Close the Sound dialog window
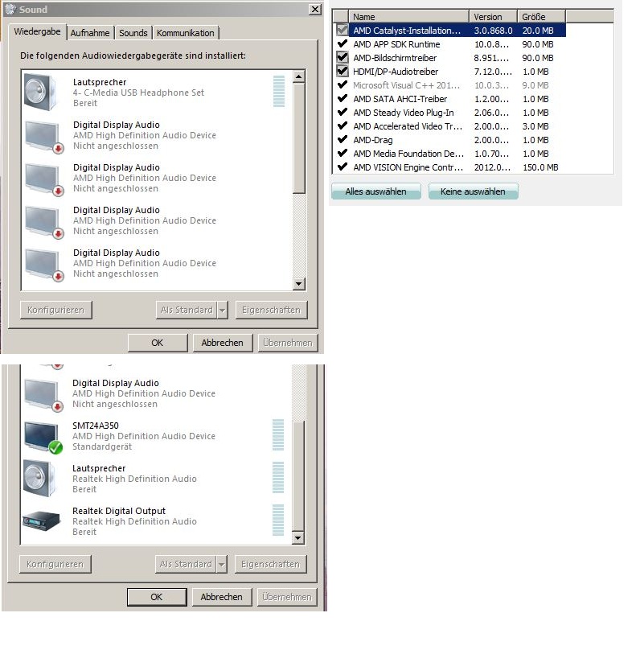The image size is (644, 650). coord(315,9)
